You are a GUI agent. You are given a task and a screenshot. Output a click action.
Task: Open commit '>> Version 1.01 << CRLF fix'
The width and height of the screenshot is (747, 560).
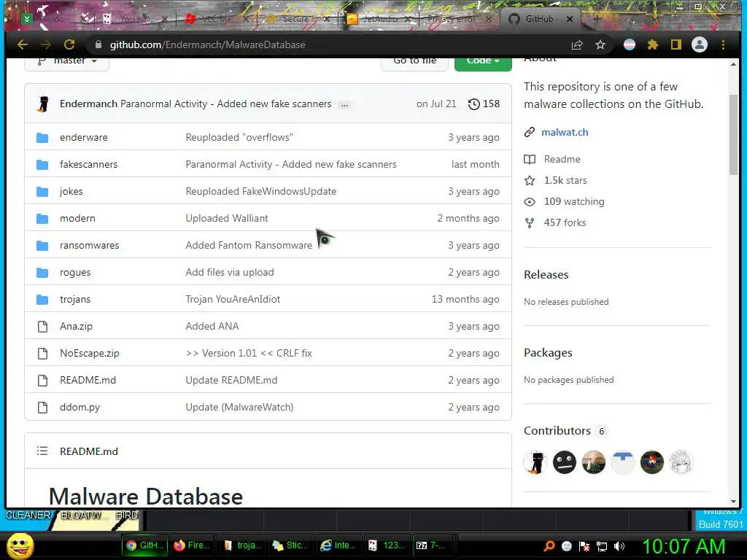[x=249, y=354]
